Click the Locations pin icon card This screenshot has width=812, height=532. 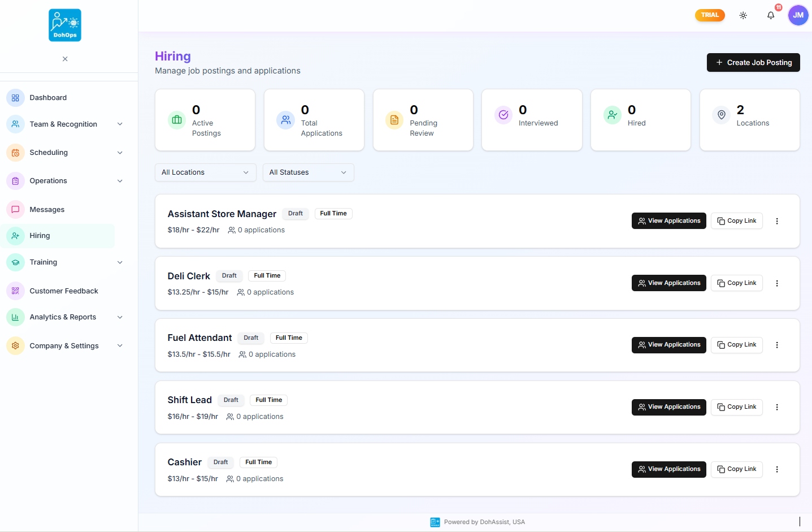(x=721, y=115)
